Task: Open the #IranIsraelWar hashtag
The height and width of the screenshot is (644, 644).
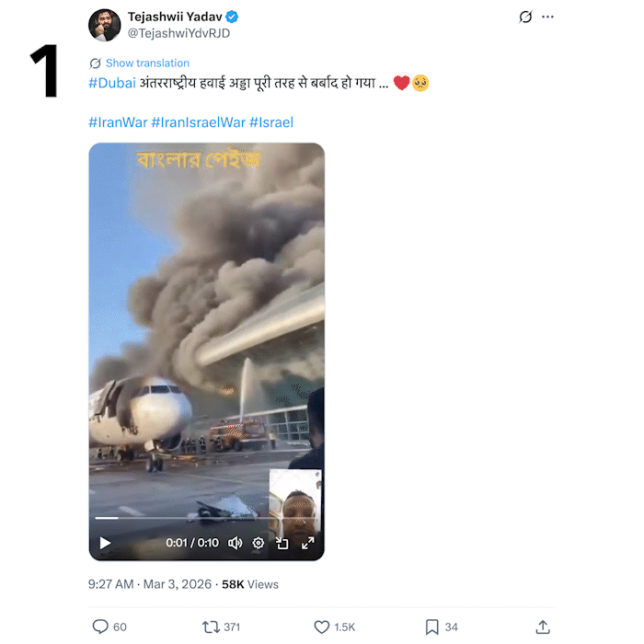Action: tap(198, 122)
